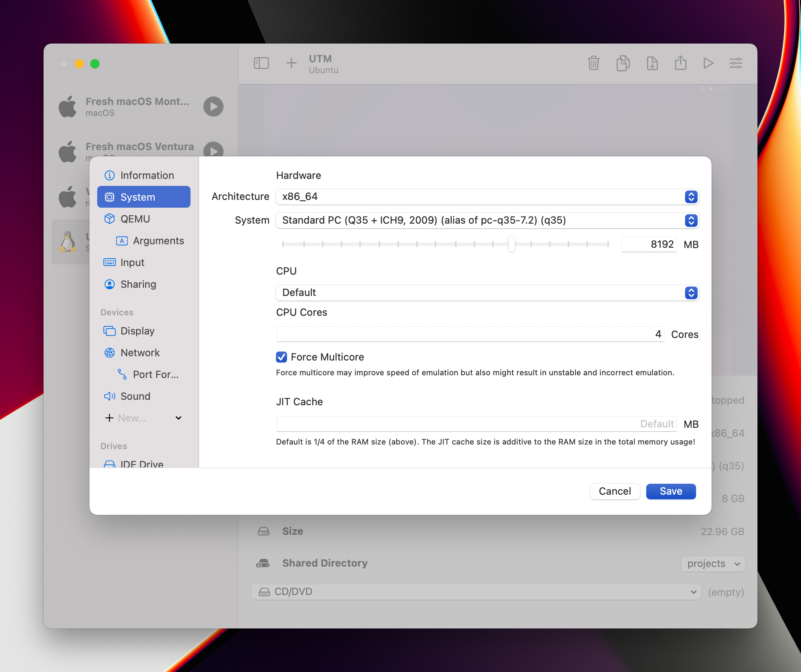Click the clone VM icon in toolbar

[623, 63]
